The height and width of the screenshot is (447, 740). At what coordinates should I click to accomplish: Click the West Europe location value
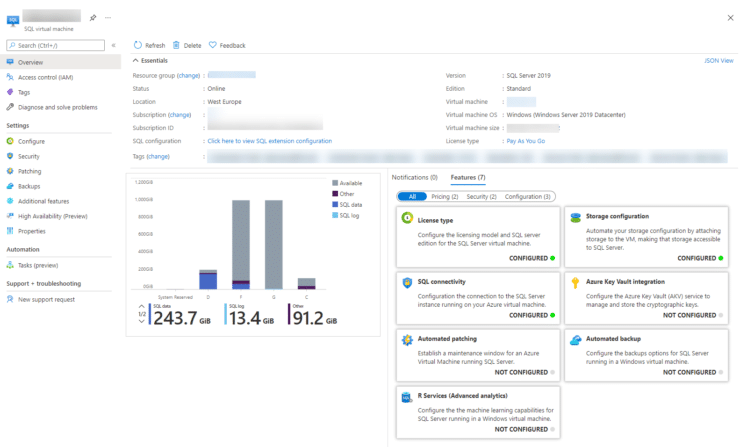[x=224, y=102]
